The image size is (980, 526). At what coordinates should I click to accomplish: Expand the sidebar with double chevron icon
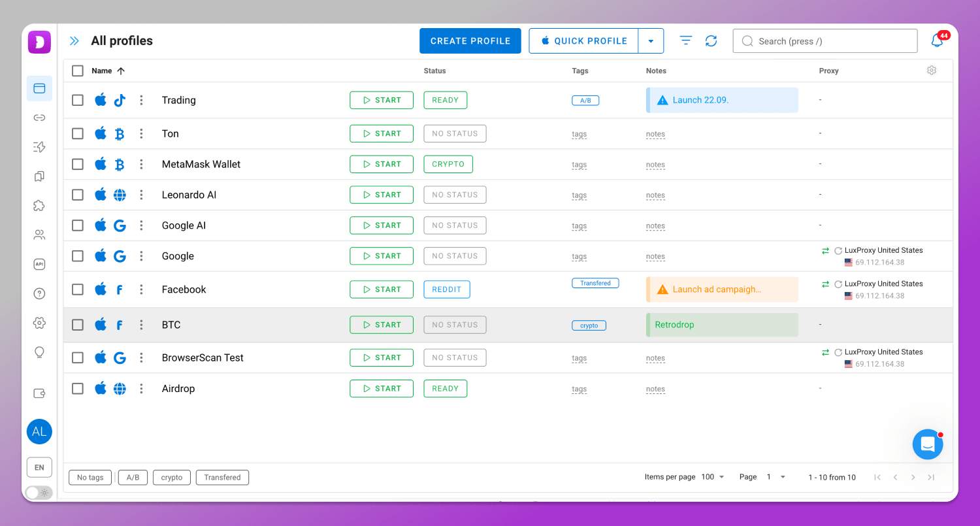[74, 41]
